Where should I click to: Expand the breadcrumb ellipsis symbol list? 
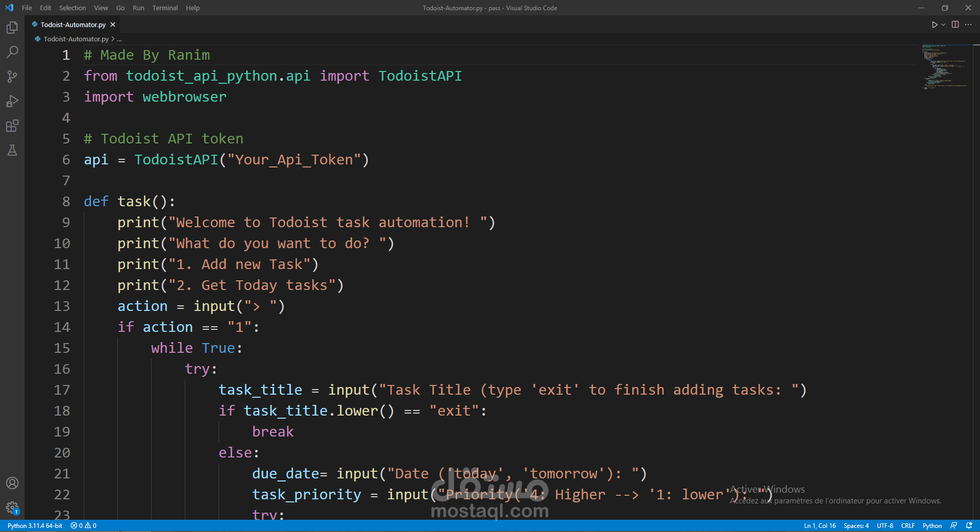tap(119, 39)
